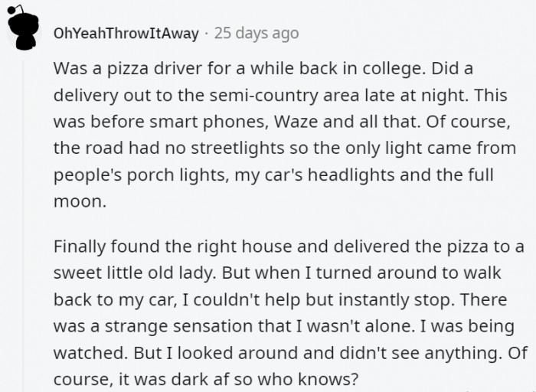Collapse the comment using the vertical thread line

[23, 227]
